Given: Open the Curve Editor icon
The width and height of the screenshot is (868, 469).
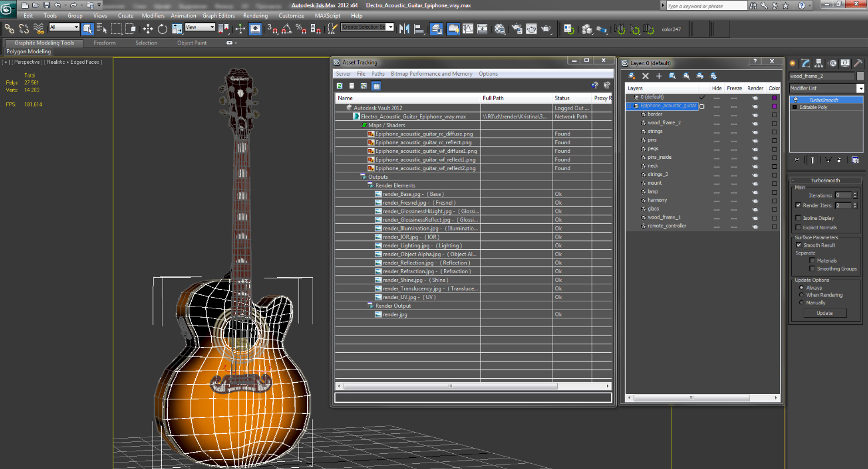Looking at the screenshot, I should pos(468,28).
